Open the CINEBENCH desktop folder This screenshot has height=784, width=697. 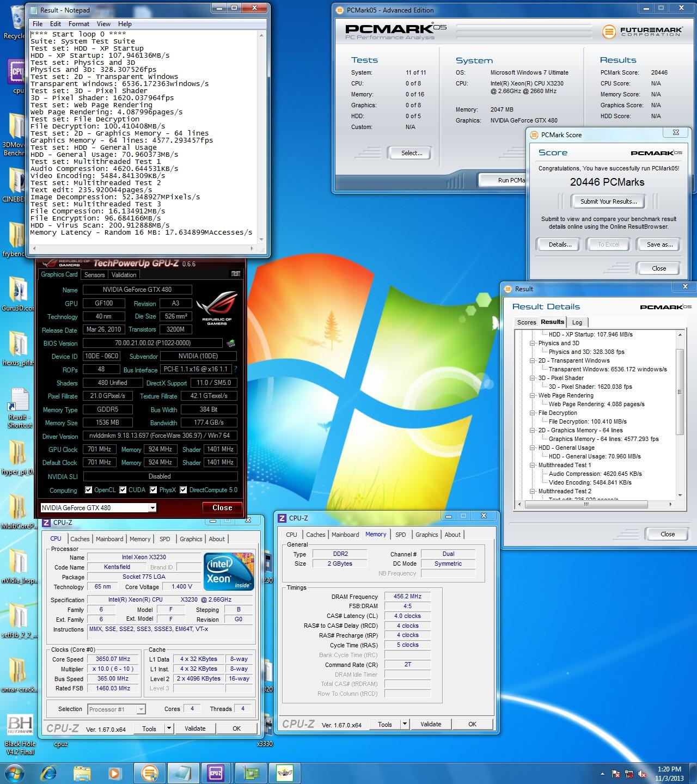(x=17, y=185)
